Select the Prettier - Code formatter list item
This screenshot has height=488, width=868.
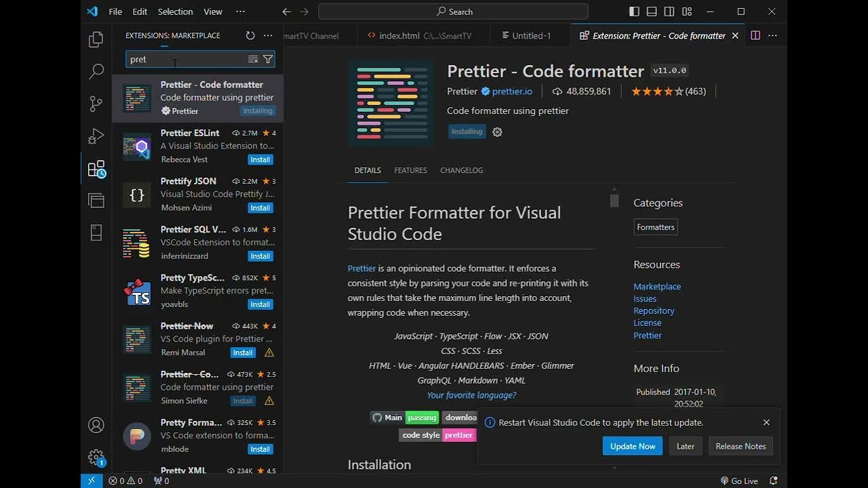[x=198, y=98]
